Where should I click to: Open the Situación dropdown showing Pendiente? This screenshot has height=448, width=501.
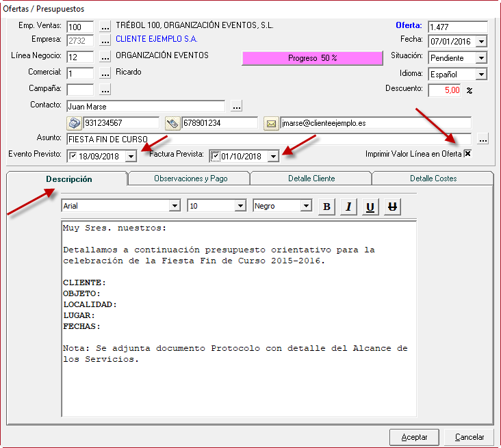coord(481,58)
